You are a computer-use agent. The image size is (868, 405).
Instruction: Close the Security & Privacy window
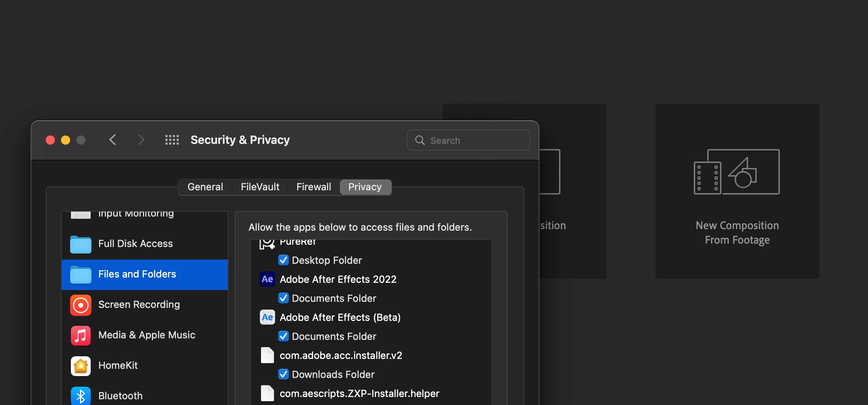tap(50, 140)
